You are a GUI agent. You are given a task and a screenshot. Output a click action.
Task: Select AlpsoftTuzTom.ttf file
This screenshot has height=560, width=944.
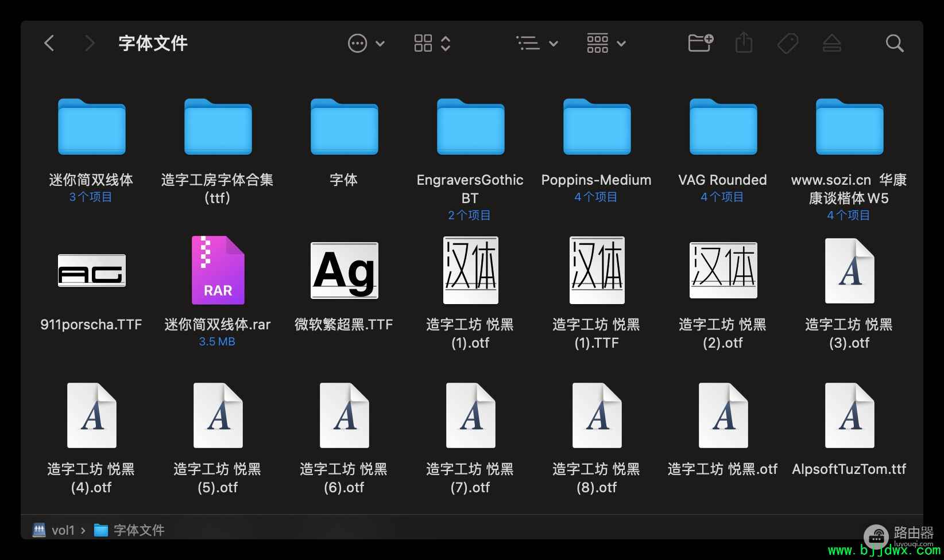[x=850, y=415]
